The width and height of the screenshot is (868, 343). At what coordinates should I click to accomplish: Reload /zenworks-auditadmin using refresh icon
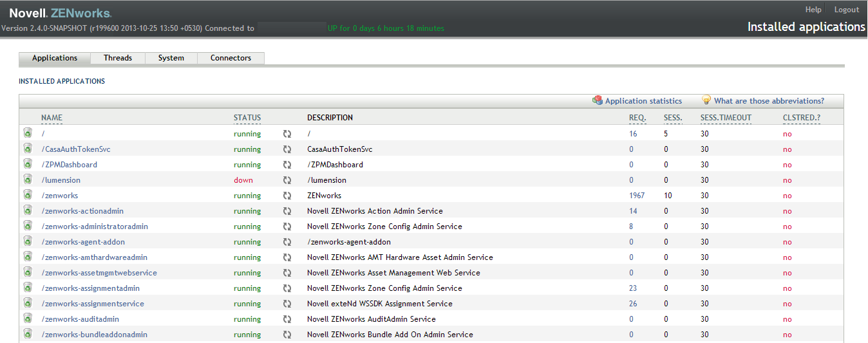[x=287, y=319]
